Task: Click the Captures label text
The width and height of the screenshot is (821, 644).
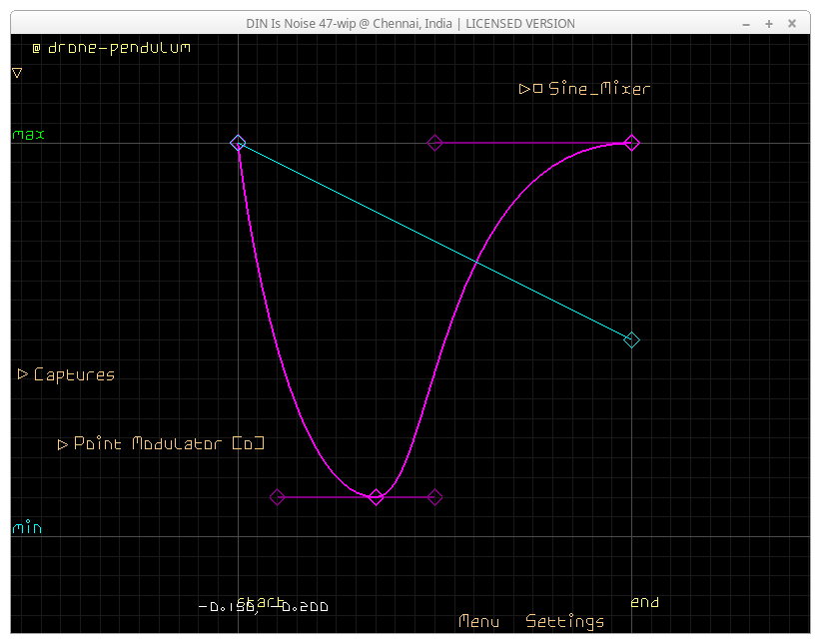Action: (x=74, y=375)
